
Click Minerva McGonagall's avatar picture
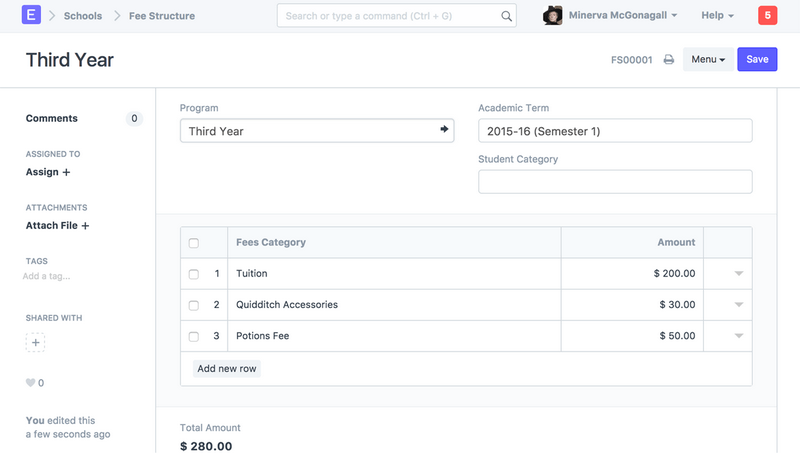552,16
